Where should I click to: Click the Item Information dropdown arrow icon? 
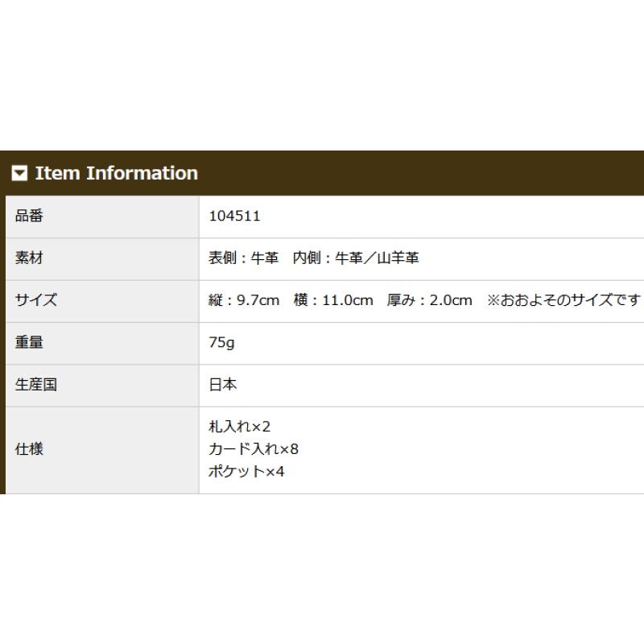pos(19,173)
